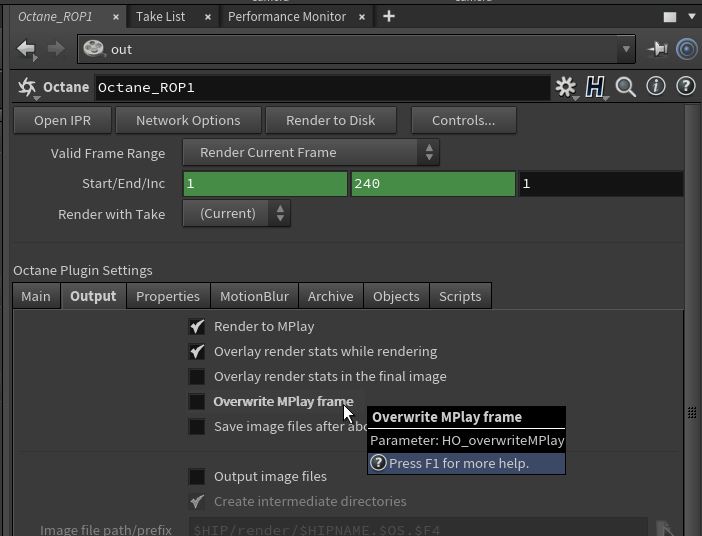Screen dimensions: 702x536
Task: Open the Output settings tab
Action: (93, 296)
